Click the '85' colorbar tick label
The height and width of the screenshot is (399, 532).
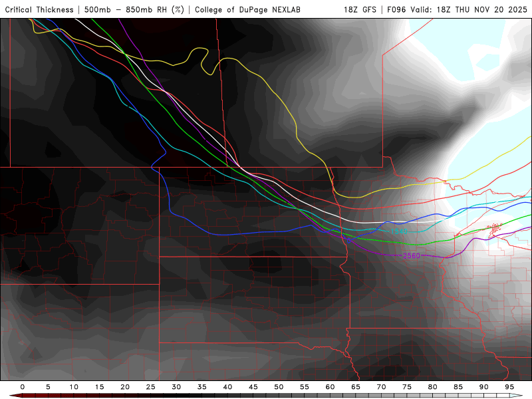(x=458, y=387)
